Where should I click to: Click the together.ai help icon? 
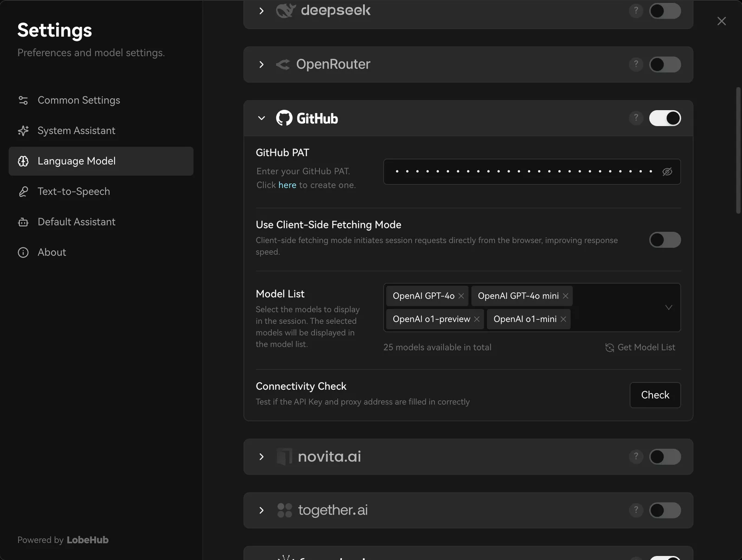tap(636, 510)
